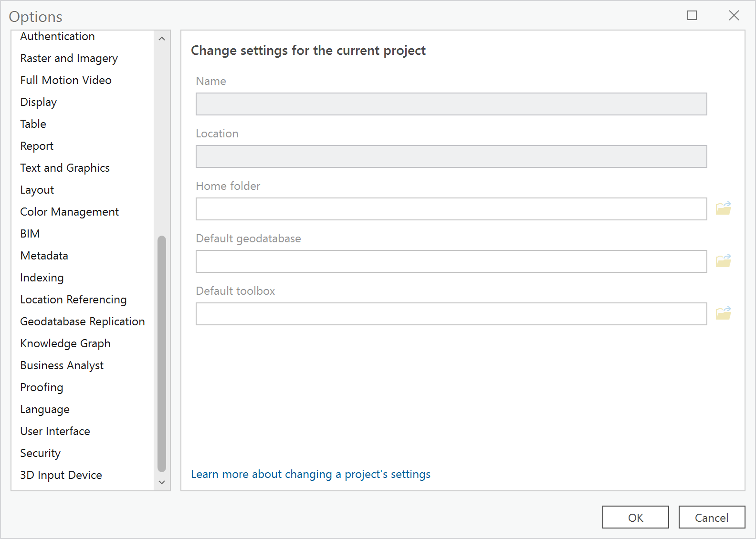Image resolution: width=756 pixels, height=539 pixels.
Task: Open the Knowledge Graph options page
Action: [65, 343]
